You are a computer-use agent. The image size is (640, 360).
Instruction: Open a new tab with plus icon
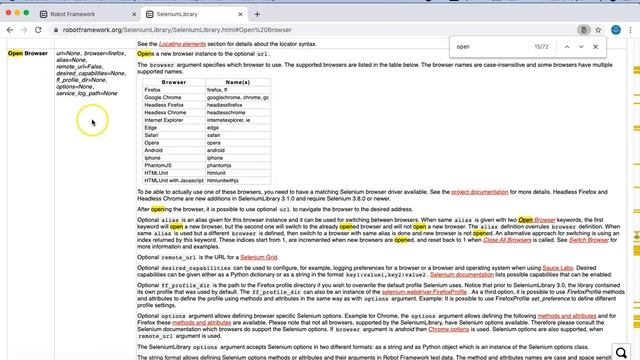(x=257, y=14)
